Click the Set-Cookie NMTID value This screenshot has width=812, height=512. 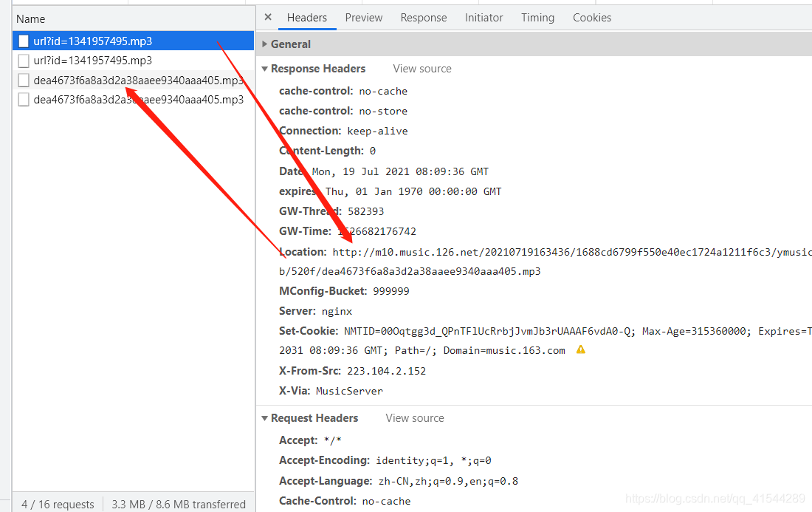click(489, 331)
